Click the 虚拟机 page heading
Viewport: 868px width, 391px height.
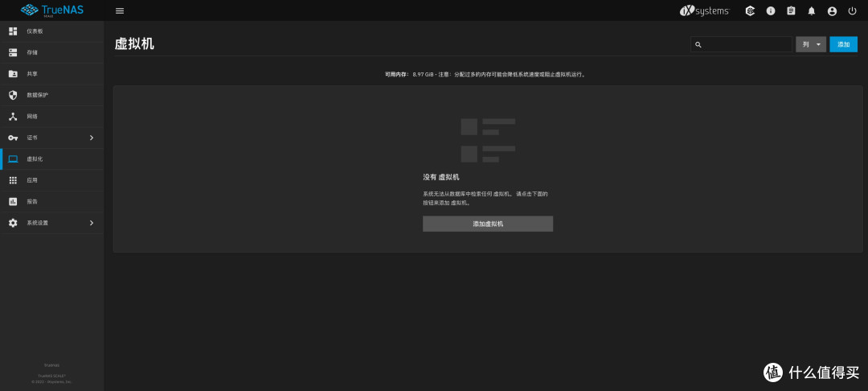click(x=134, y=44)
